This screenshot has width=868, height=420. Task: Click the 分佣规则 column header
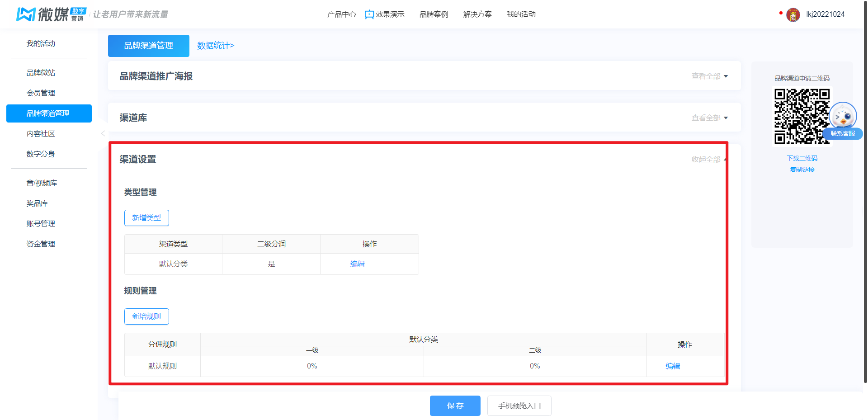click(162, 344)
